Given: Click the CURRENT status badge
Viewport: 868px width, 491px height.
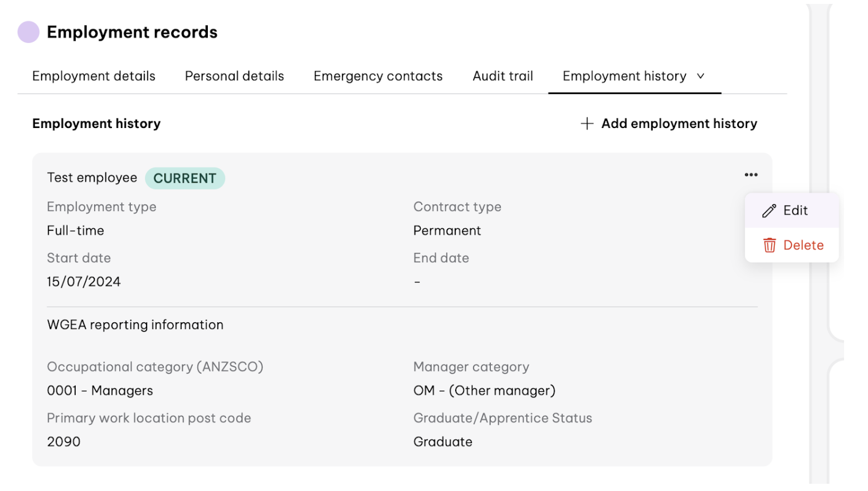Looking at the screenshot, I should coord(185,179).
